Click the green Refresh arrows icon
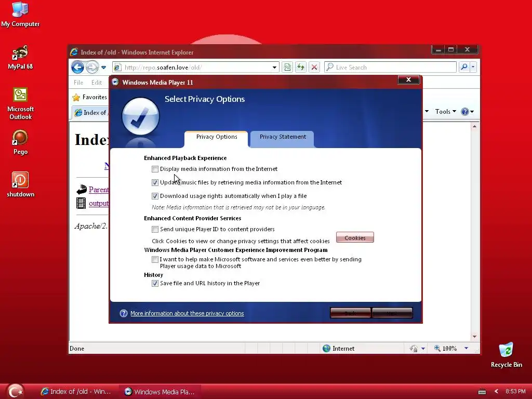532x399 pixels. tap(301, 67)
